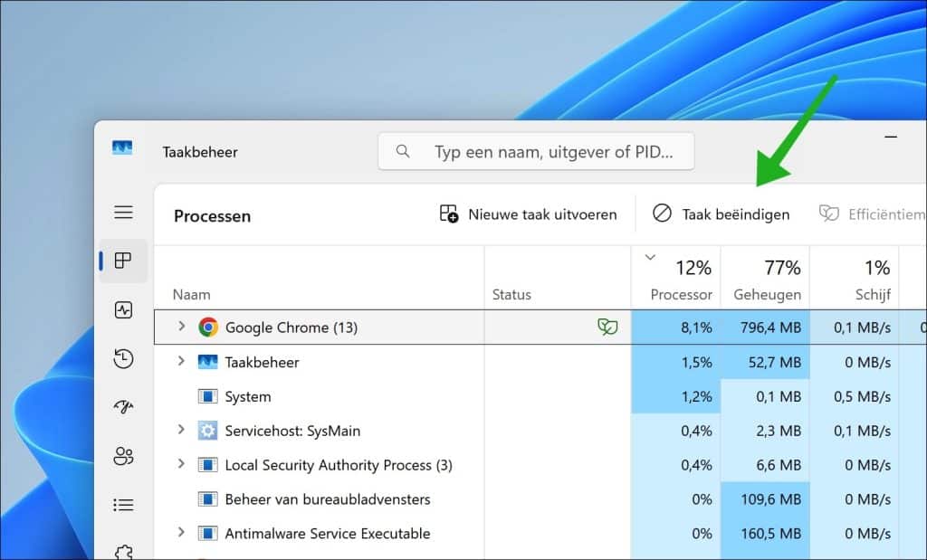This screenshot has height=560, width=927.
Task: Open the navigation hamburger menu
Action: [x=123, y=212]
